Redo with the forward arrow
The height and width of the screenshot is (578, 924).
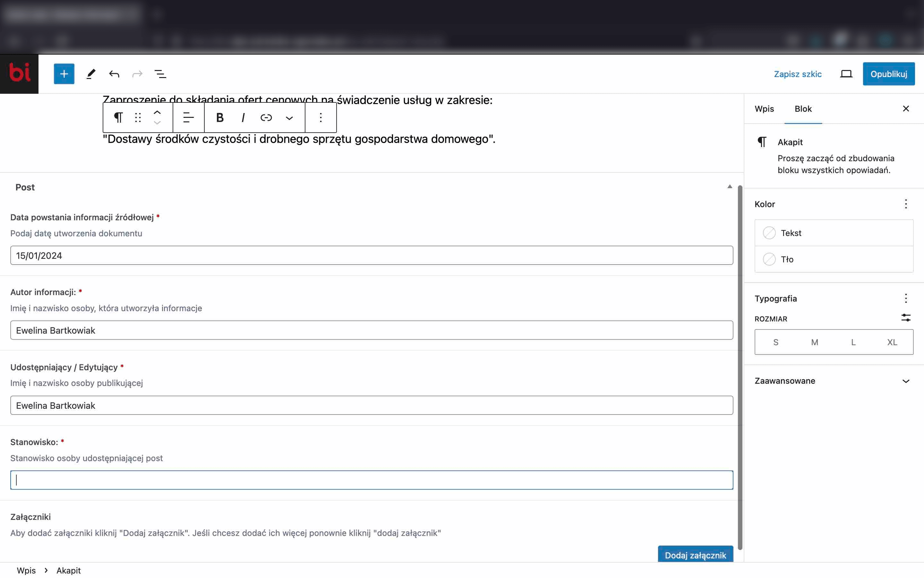coord(137,74)
